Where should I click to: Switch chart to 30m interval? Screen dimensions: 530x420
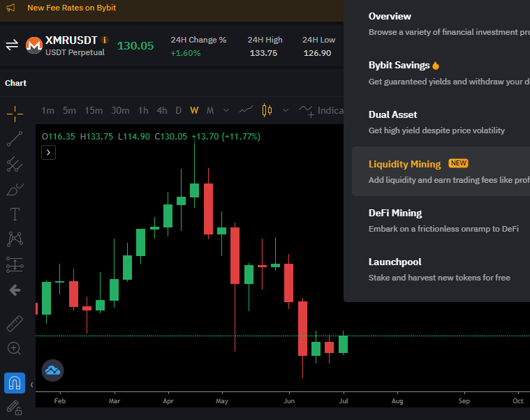[120, 110]
